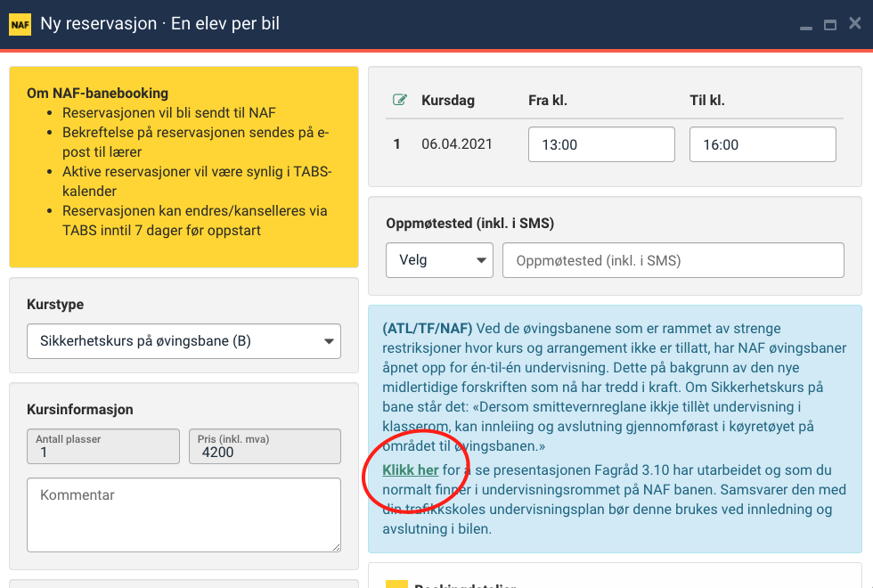Click the Fra kl. column header
The height and width of the screenshot is (588, 873).
[548, 100]
